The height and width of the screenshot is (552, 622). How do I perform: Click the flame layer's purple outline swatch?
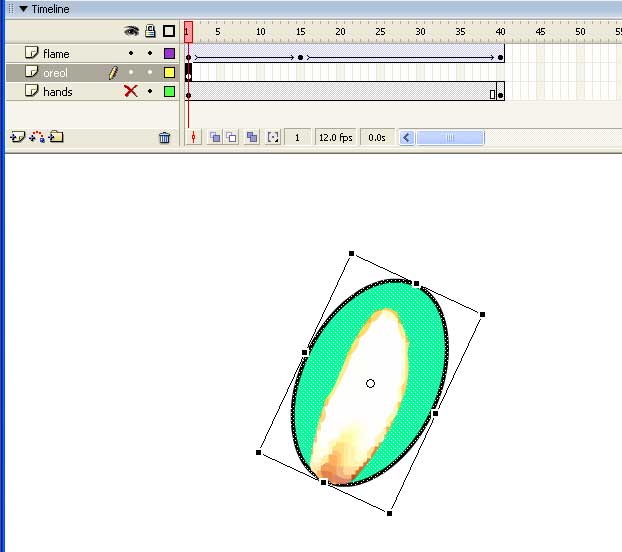169,54
